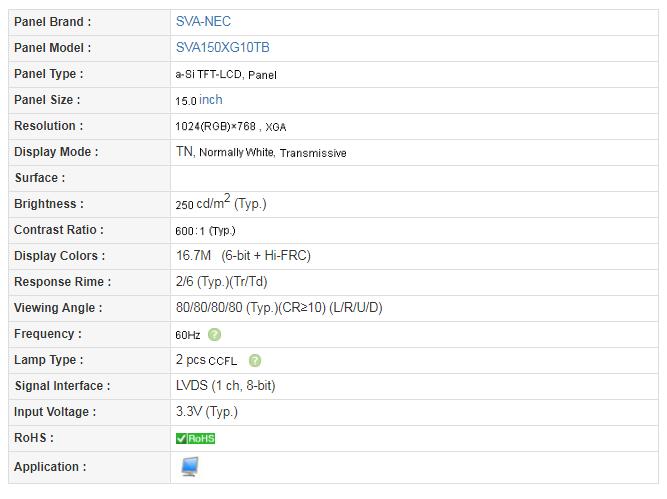Click the 600:1 (Typ.) value

pos(205,231)
